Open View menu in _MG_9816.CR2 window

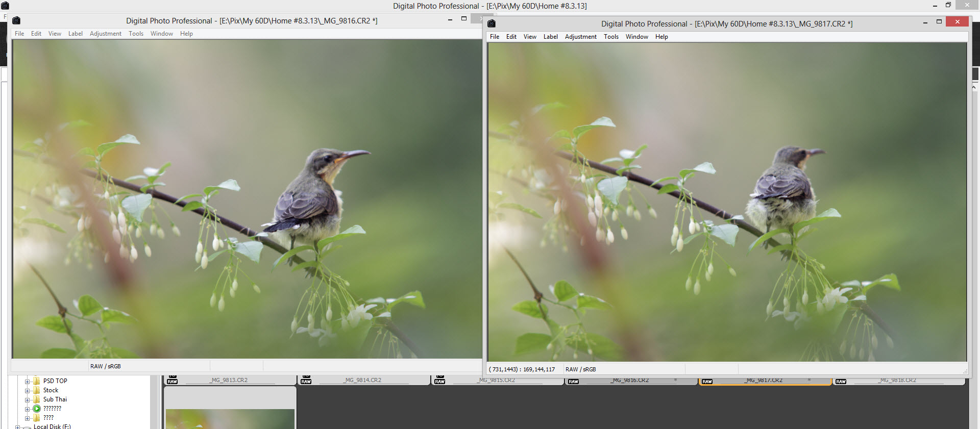(55, 34)
